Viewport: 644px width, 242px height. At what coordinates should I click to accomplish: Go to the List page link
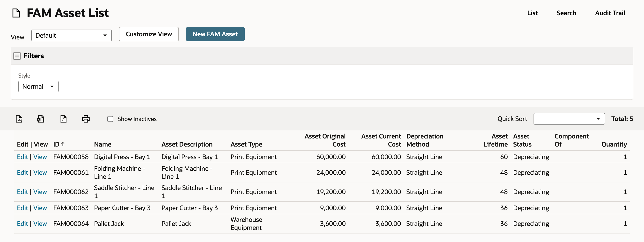click(x=532, y=13)
